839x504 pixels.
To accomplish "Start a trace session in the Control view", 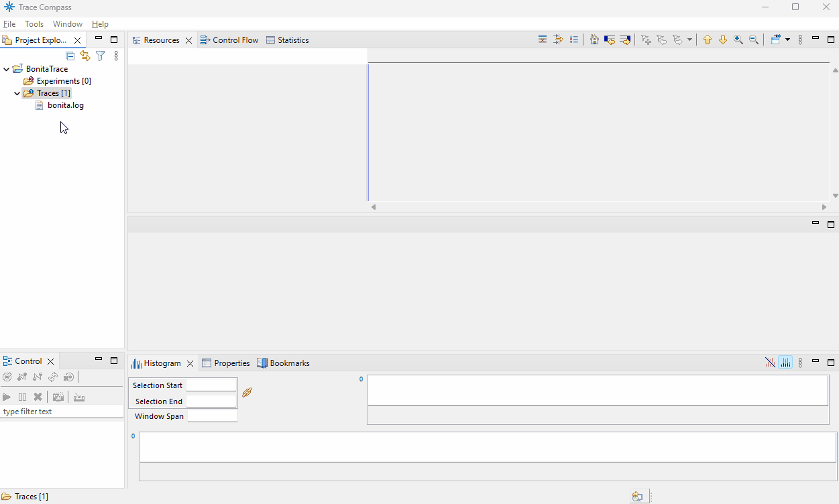I will coord(7,396).
